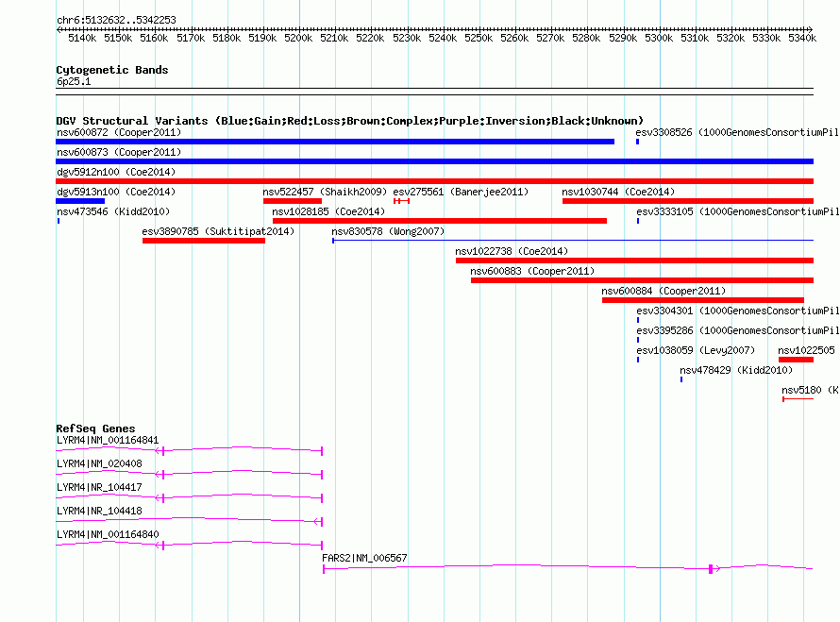Viewport: 840px width, 622px height.
Task: Click the LYRM4|NM_001164841 gene track
Action: pos(189,451)
